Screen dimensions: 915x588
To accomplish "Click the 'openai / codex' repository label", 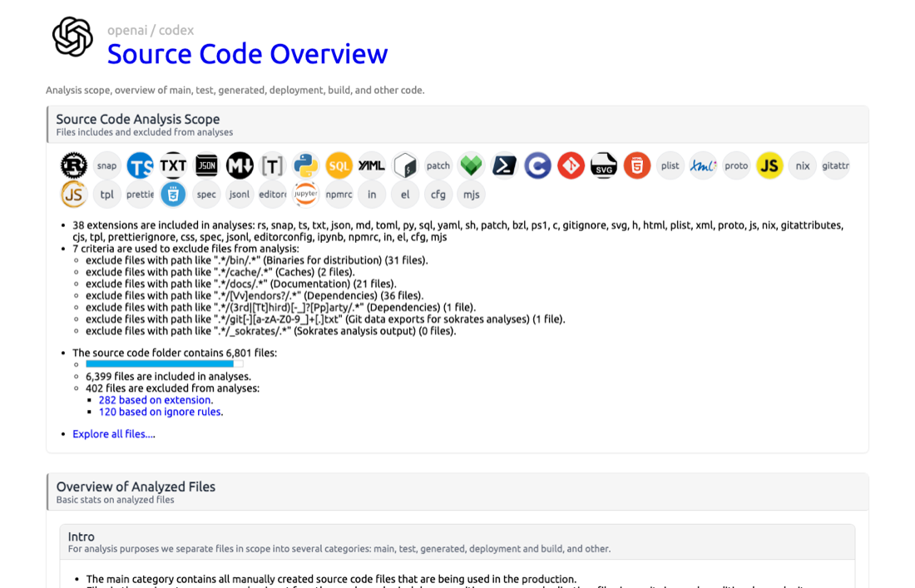I will (151, 30).
